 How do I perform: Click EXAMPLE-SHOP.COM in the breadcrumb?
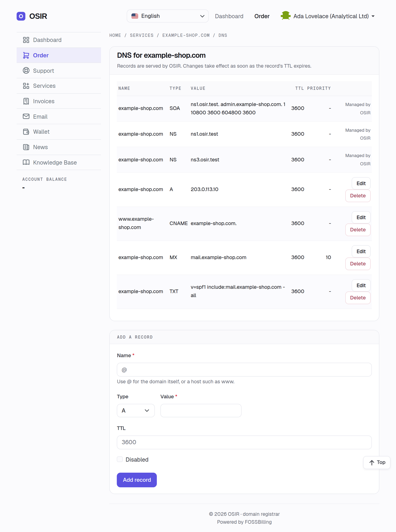pyautogui.click(x=186, y=35)
